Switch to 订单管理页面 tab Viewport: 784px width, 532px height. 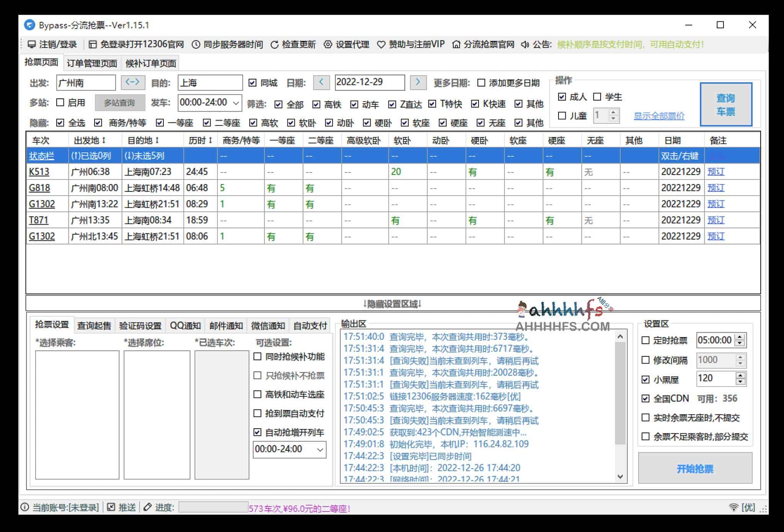pyautogui.click(x=92, y=63)
